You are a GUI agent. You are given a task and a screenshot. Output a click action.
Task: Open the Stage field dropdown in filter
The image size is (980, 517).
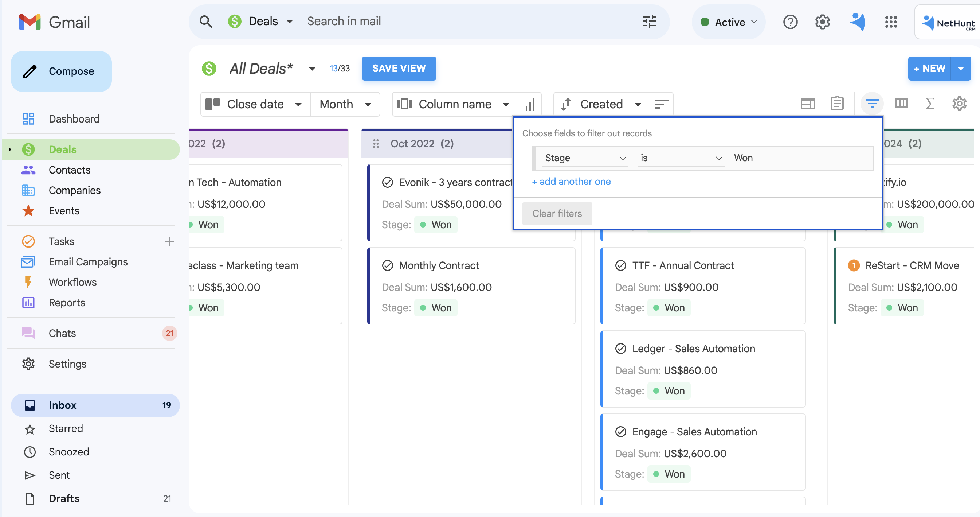[x=585, y=158]
